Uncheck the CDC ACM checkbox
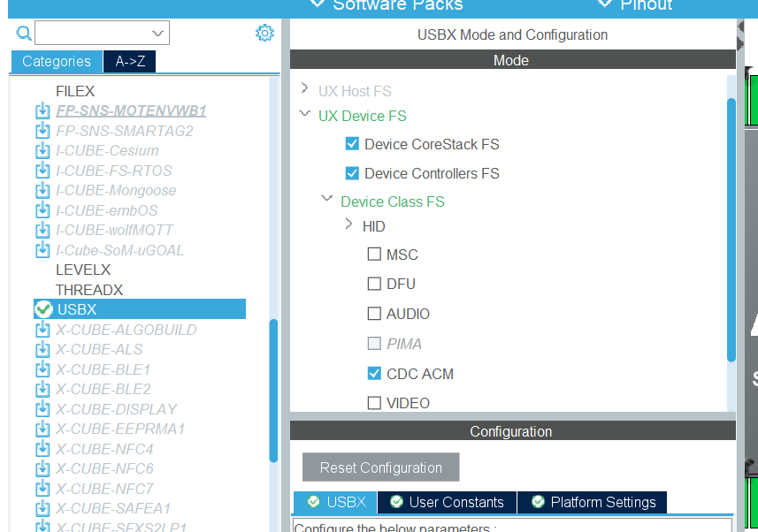This screenshot has width=758, height=532. coord(374,374)
